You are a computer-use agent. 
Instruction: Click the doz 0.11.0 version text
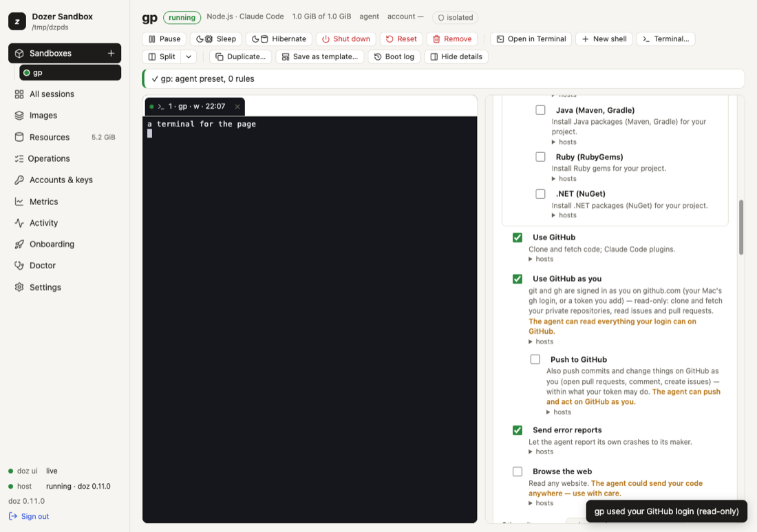(x=27, y=501)
